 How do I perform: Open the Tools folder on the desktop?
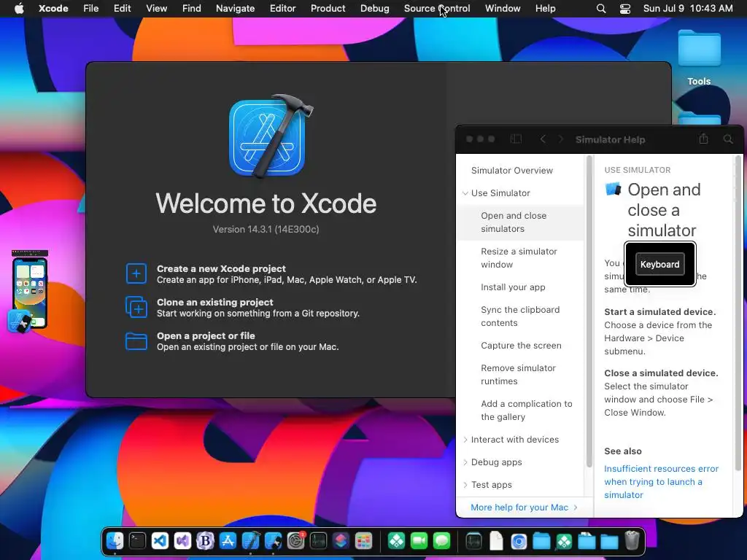pos(699,58)
